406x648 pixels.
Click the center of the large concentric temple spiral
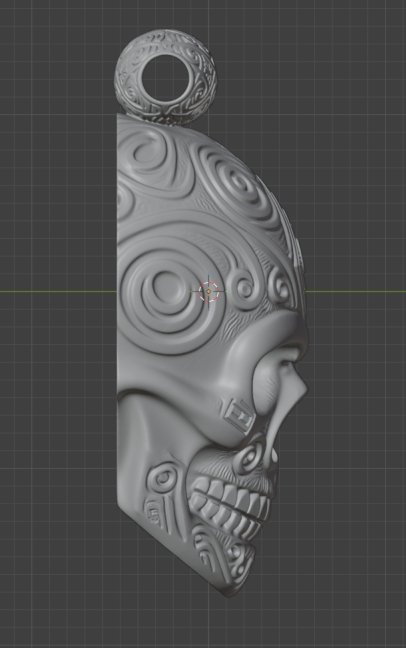pos(166,286)
